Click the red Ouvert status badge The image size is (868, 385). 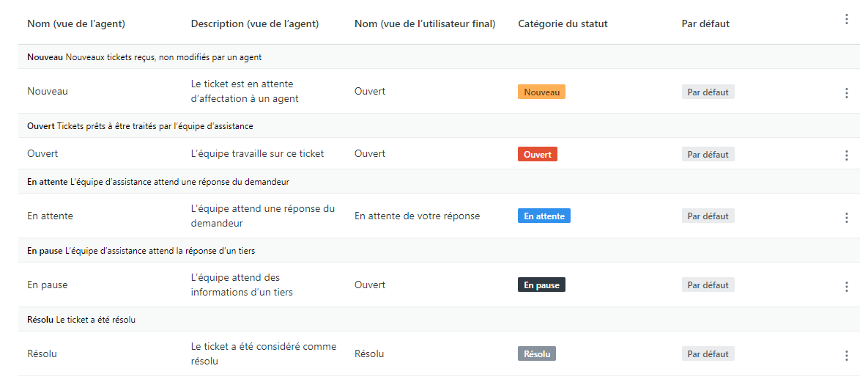(538, 154)
